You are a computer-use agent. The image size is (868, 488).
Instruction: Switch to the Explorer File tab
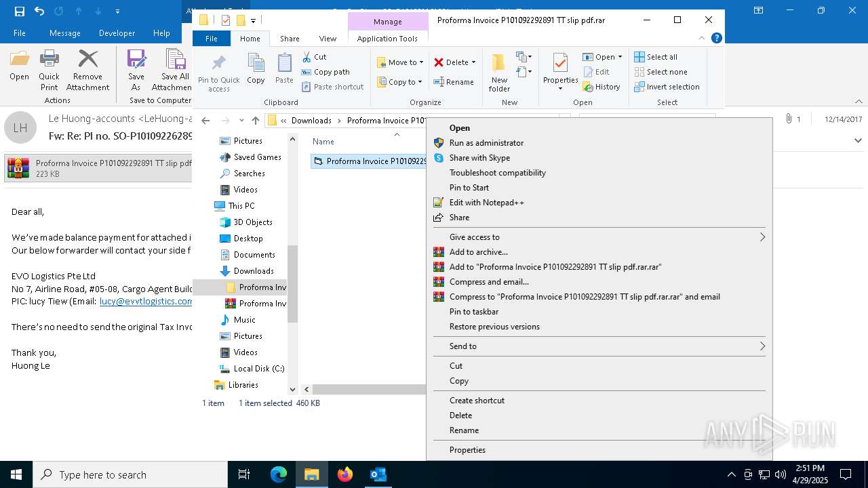coord(212,39)
